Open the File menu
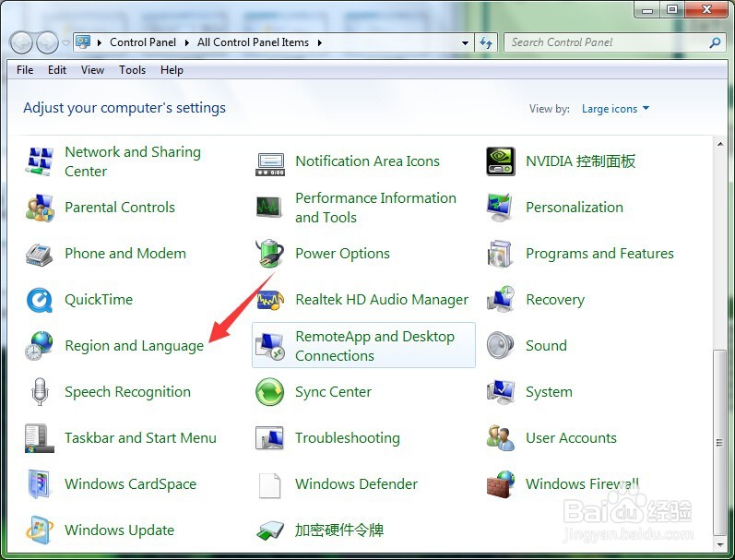This screenshot has width=735, height=560. click(x=25, y=70)
